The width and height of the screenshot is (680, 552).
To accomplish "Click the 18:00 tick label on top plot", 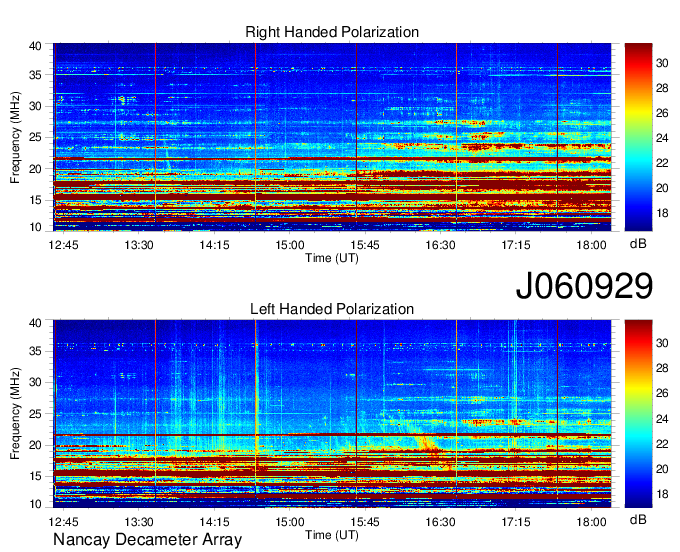I will [591, 245].
